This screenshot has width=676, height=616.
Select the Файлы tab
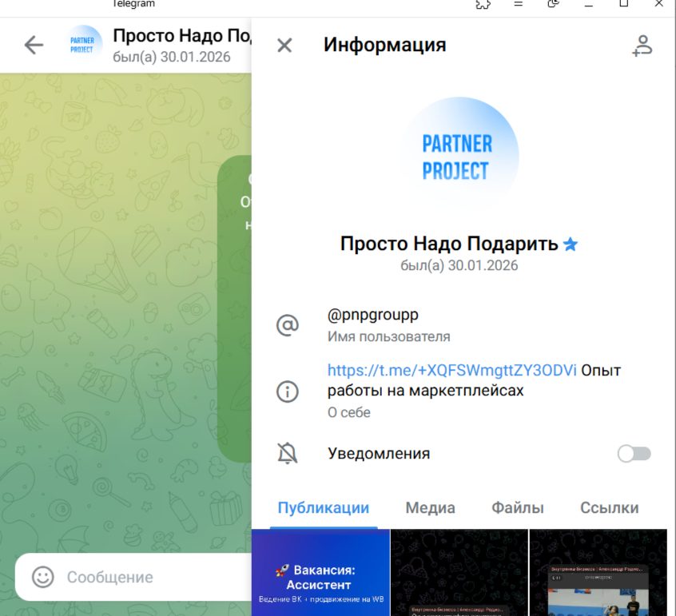[x=517, y=507]
